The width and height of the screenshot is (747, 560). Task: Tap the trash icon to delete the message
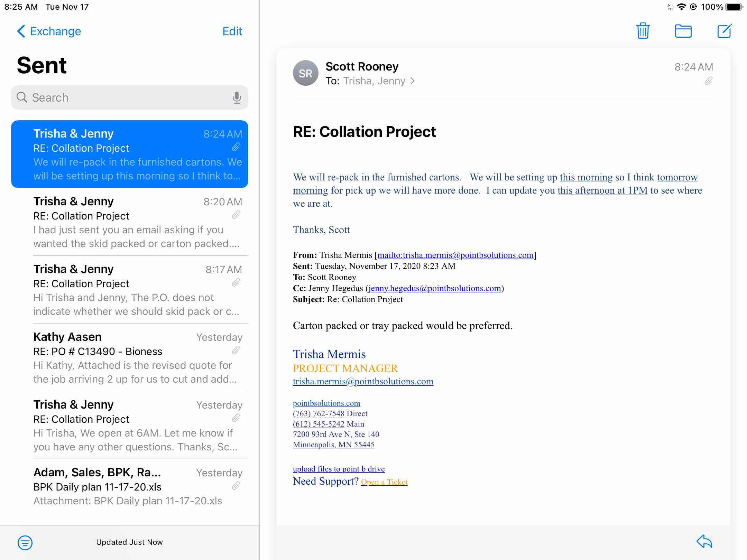tap(643, 31)
